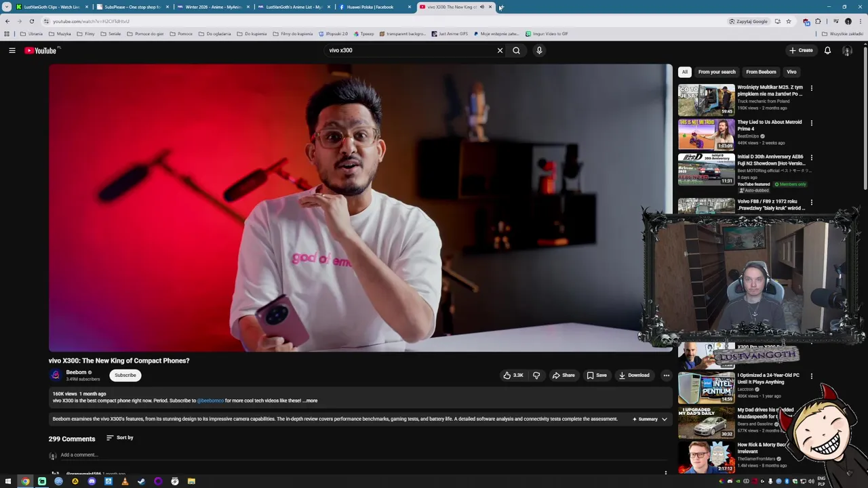Image resolution: width=868 pixels, height=488 pixels.
Task: Open a new browser tab
Action: [x=501, y=7]
